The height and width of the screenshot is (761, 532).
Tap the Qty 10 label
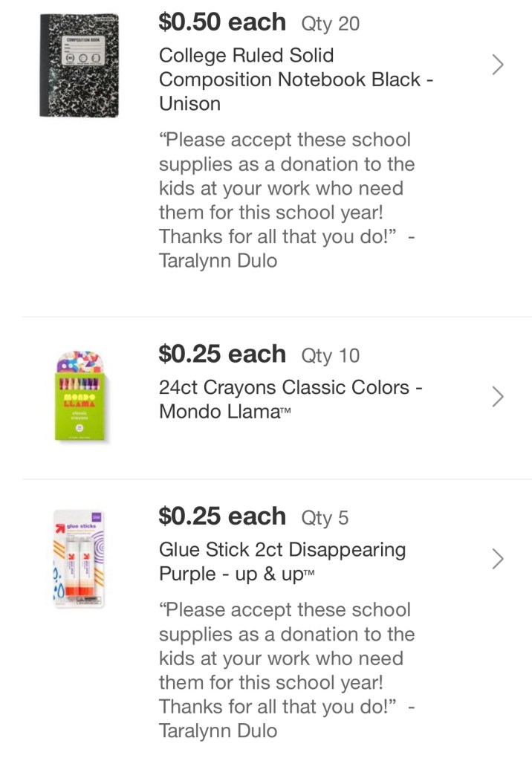coord(330,355)
